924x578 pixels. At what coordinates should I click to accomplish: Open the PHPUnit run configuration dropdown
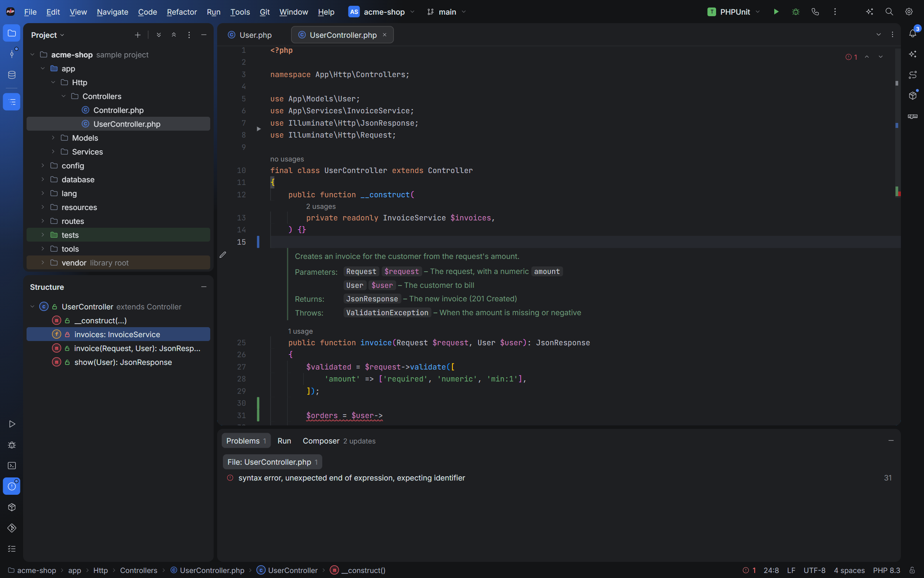coord(734,12)
